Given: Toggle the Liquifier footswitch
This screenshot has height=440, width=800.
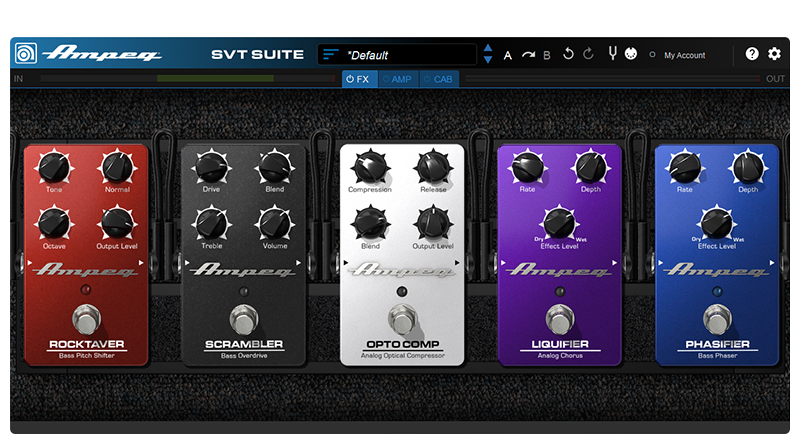Looking at the screenshot, I should click(x=560, y=320).
